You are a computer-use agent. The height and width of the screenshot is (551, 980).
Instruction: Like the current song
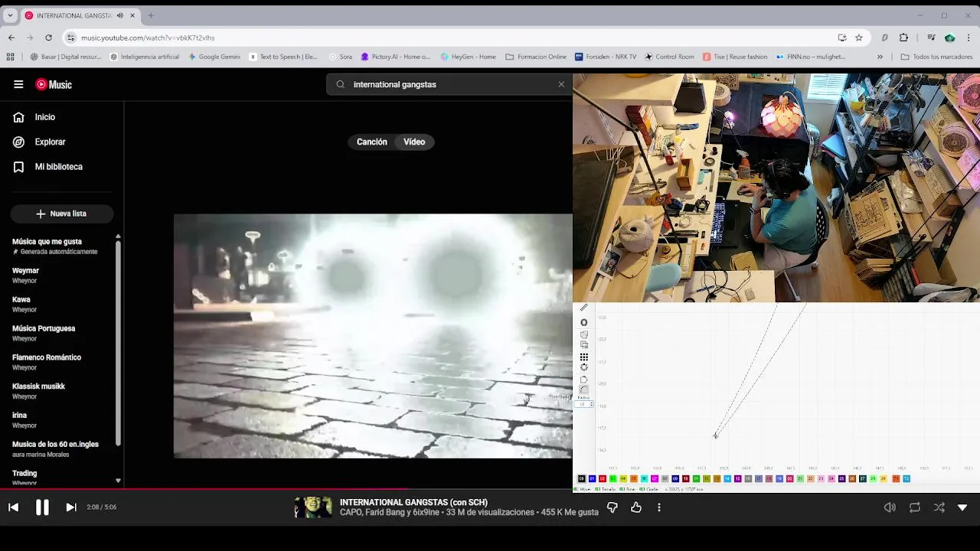[636, 507]
